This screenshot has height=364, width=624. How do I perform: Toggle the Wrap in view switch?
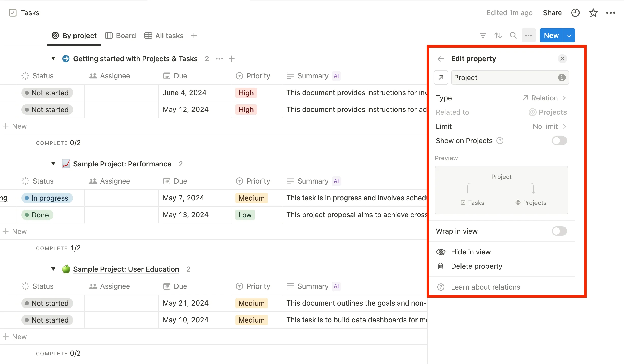[x=559, y=231]
